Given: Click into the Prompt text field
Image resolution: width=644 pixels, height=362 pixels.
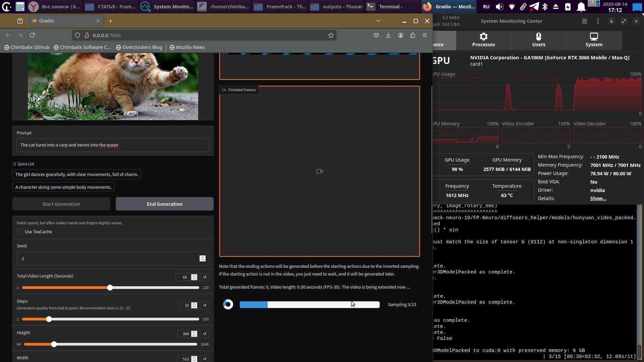Looking at the screenshot, I should tap(113, 145).
